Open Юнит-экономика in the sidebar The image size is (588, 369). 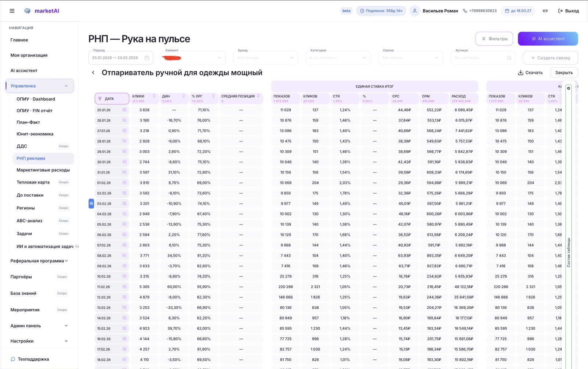(x=35, y=134)
